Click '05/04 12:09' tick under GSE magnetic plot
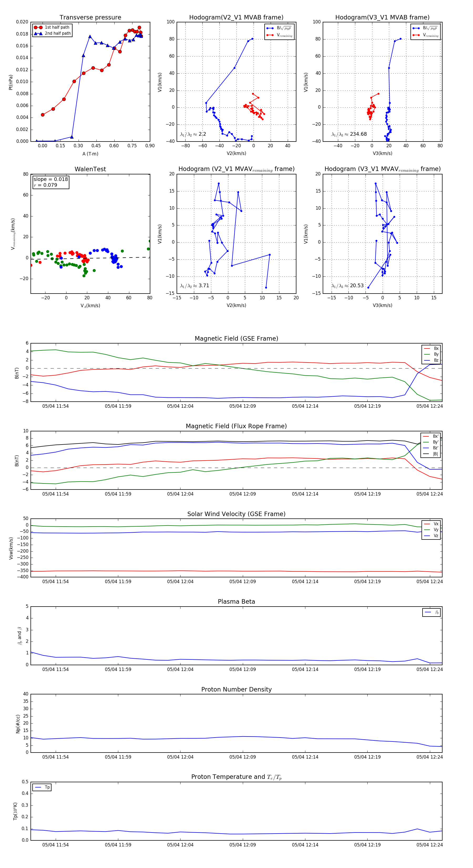Screen dimensions: 473x868 (x=242, y=406)
